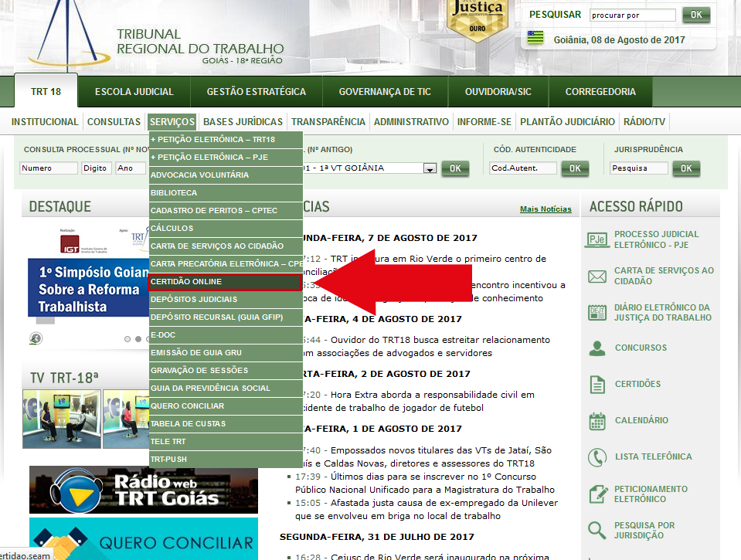Image resolution: width=741 pixels, height=560 pixels.
Task: Click the Concursos person icon
Action: (x=597, y=348)
